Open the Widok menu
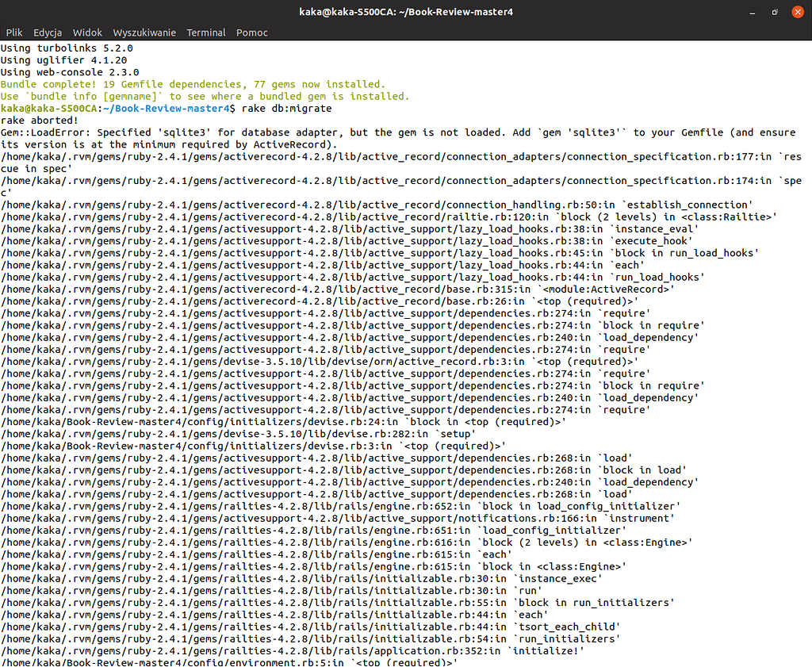This screenshot has height=667, width=812. coord(86,33)
